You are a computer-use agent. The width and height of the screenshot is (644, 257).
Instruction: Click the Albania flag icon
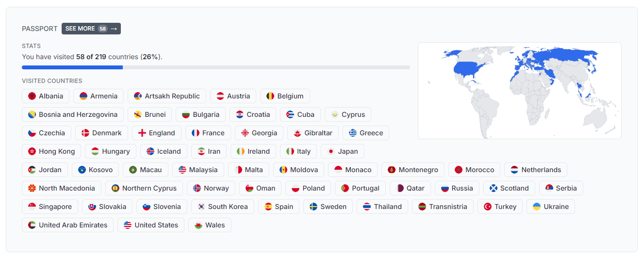[32, 96]
